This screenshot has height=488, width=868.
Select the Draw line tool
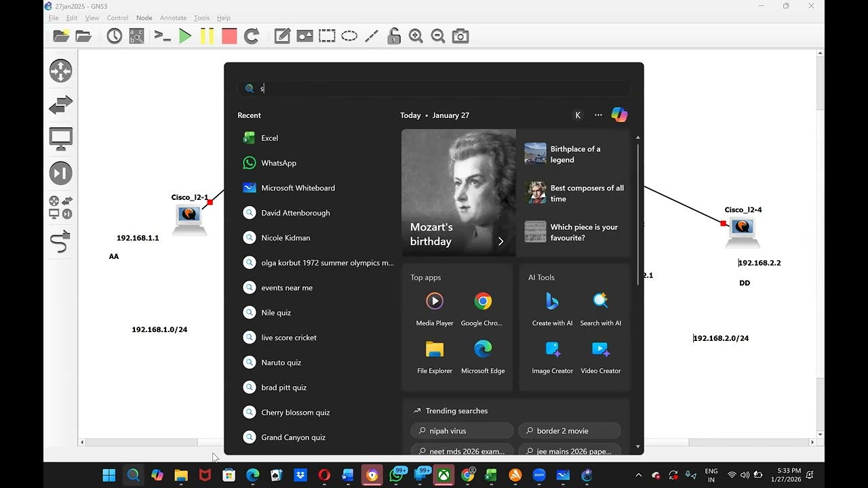[x=372, y=37]
